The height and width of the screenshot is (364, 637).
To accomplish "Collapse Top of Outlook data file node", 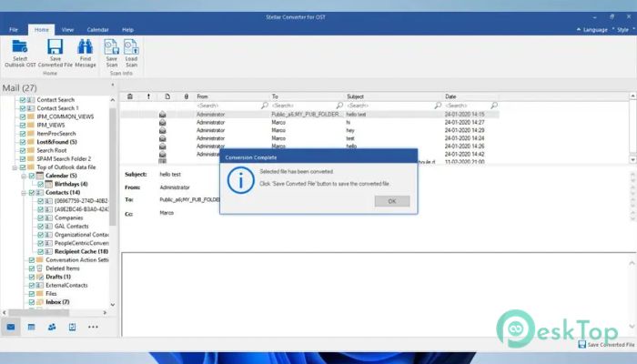I will pyautogui.click(x=15, y=167).
